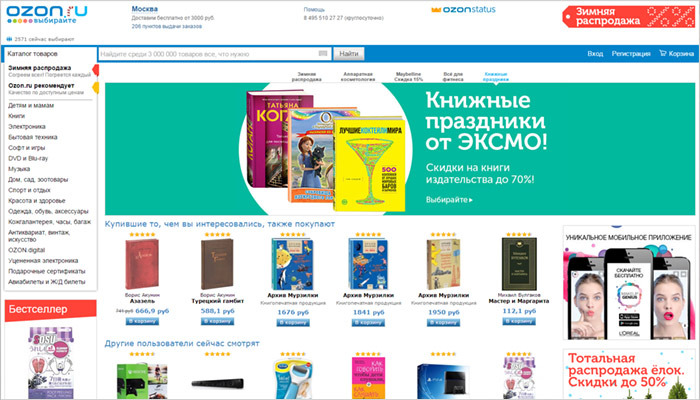Click the Xbox One product image
The width and height of the screenshot is (700, 400).
tap(142, 381)
